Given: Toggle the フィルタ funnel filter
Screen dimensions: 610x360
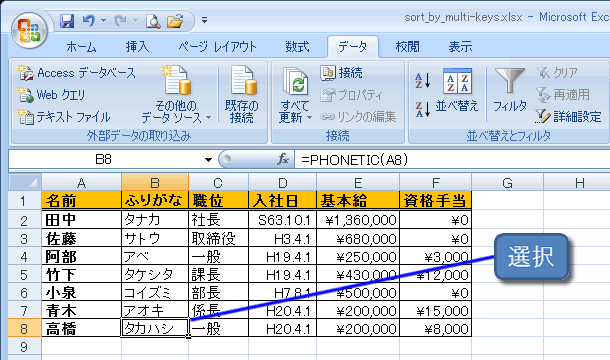Looking at the screenshot, I should pyautogui.click(x=510, y=90).
